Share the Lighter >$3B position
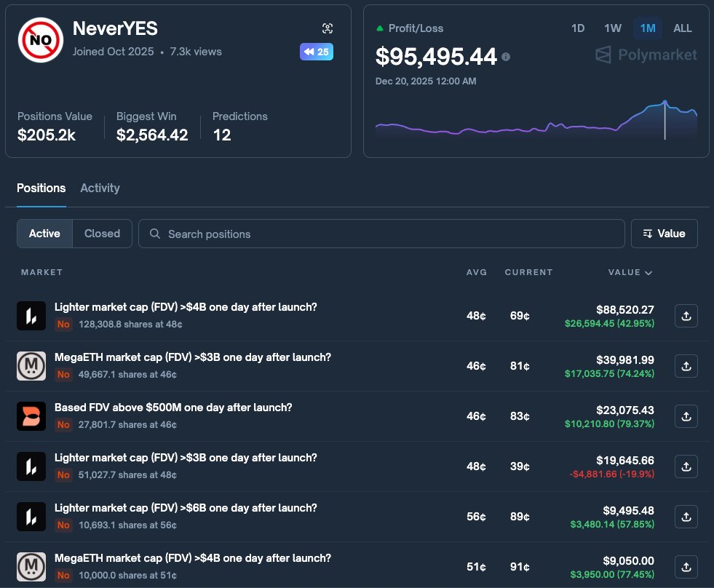 tap(686, 466)
